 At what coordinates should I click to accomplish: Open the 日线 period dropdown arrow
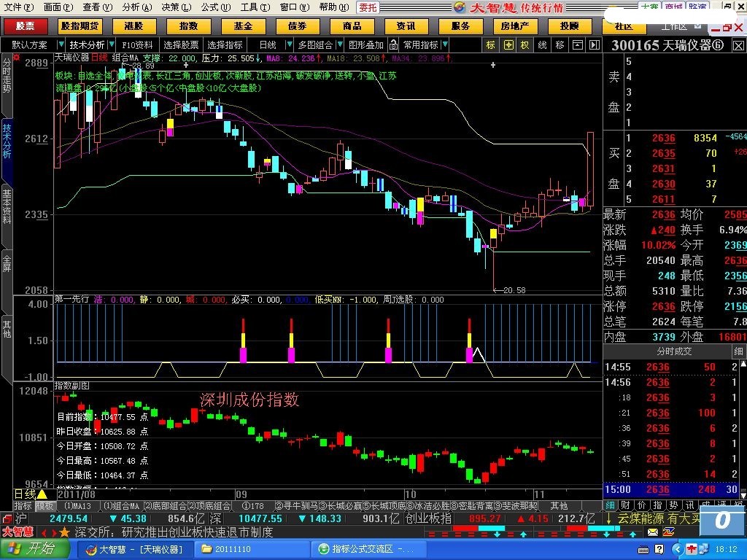tap(289, 44)
